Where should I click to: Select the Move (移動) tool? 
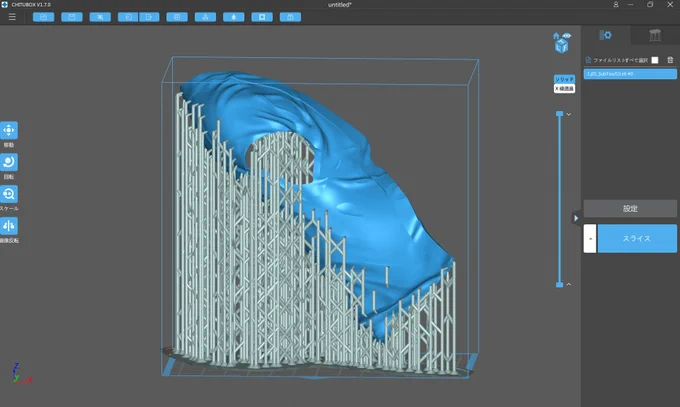click(x=9, y=130)
